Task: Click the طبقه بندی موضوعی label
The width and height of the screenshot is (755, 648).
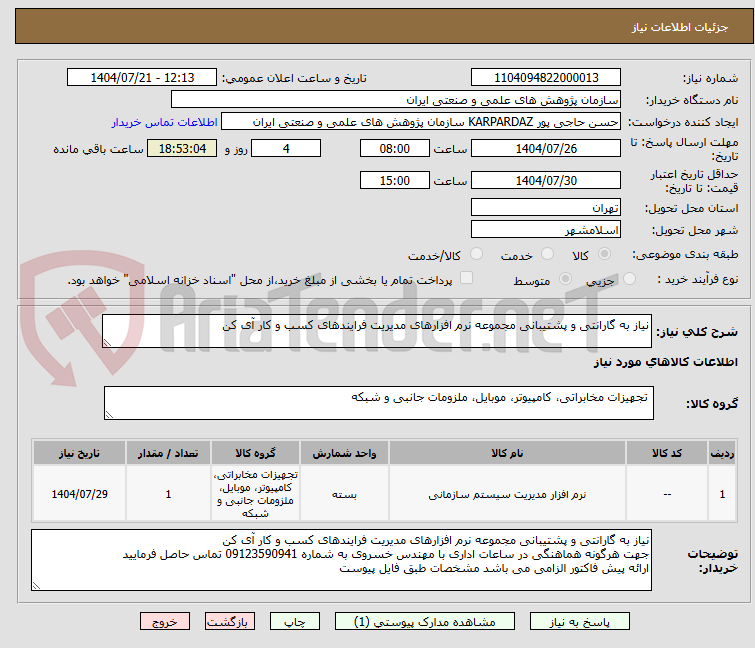Action: pyautogui.click(x=685, y=254)
